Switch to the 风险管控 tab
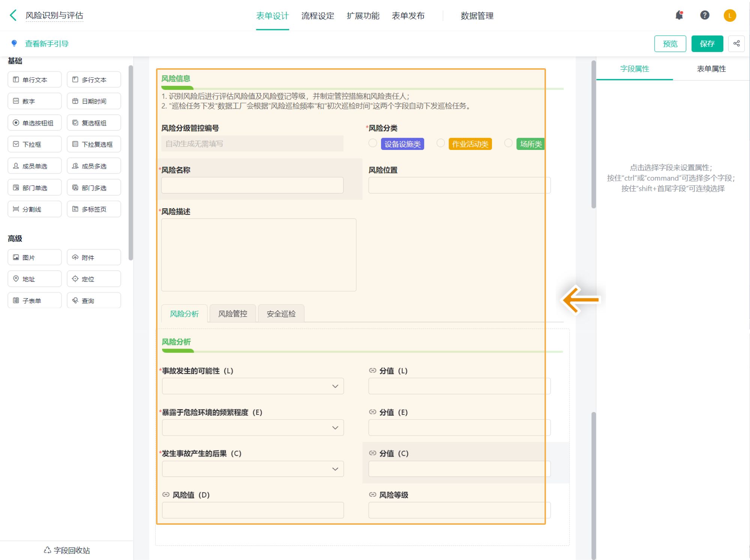Image resolution: width=750 pixels, height=560 pixels. (232, 314)
